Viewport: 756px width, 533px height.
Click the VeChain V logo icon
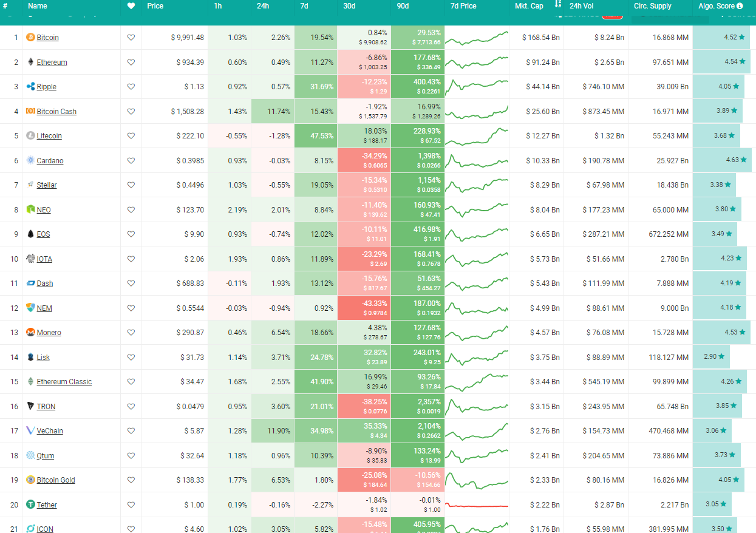(x=30, y=431)
